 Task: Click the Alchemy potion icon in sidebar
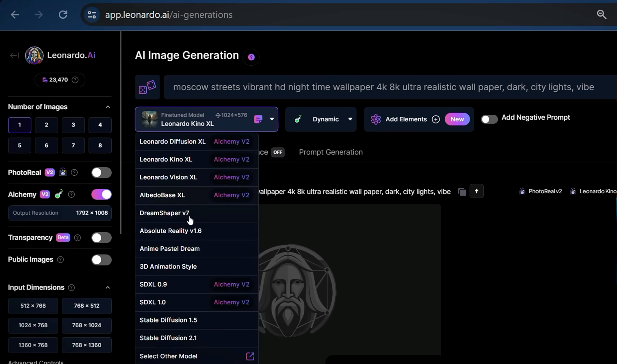(x=59, y=194)
